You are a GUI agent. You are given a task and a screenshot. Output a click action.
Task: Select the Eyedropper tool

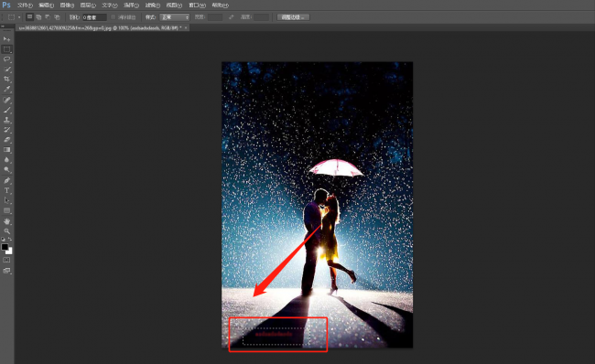coord(6,89)
